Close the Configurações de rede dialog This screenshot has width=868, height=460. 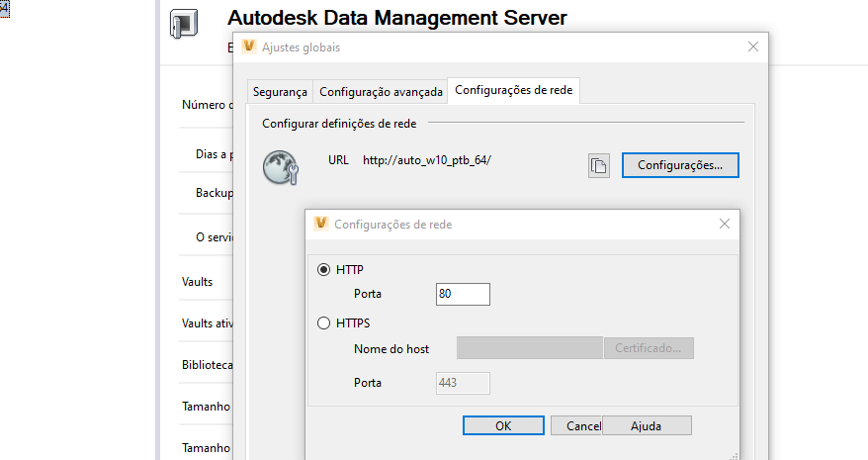(726, 225)
